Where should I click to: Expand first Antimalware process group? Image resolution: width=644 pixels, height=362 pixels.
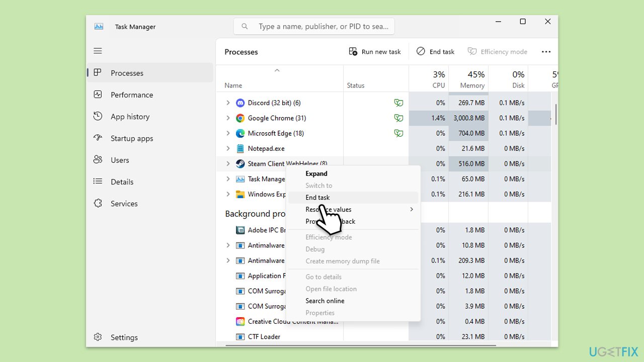228,245
